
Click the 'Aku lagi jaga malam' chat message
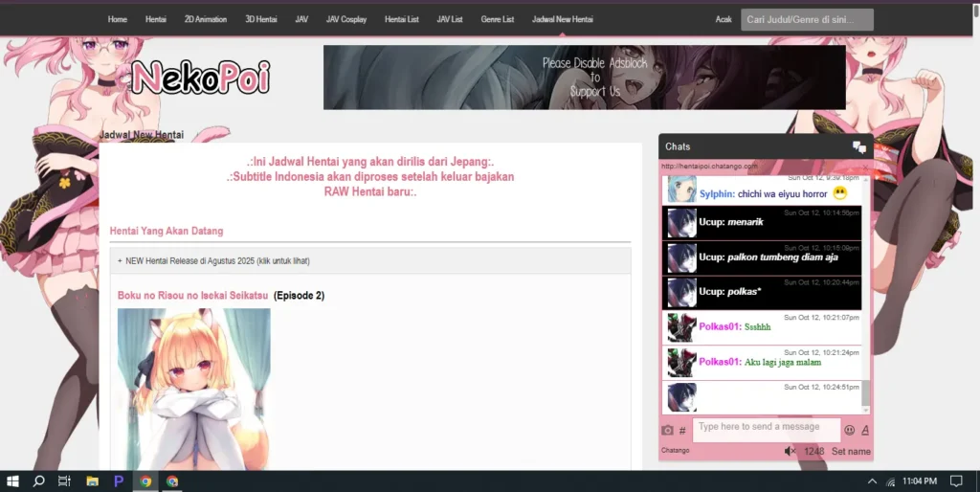click(x=783, y=363)
